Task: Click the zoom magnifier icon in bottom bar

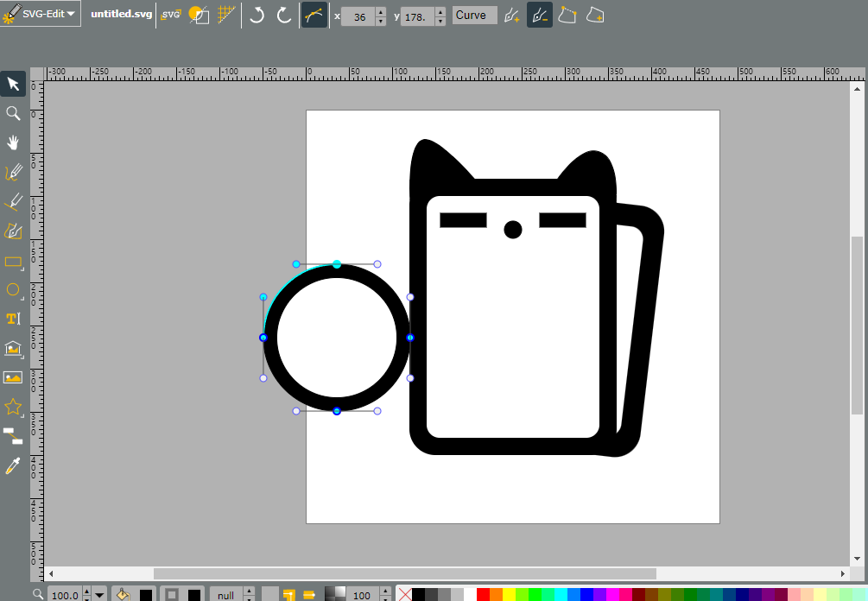Action: pyautogui.click(x=38, y=594)
